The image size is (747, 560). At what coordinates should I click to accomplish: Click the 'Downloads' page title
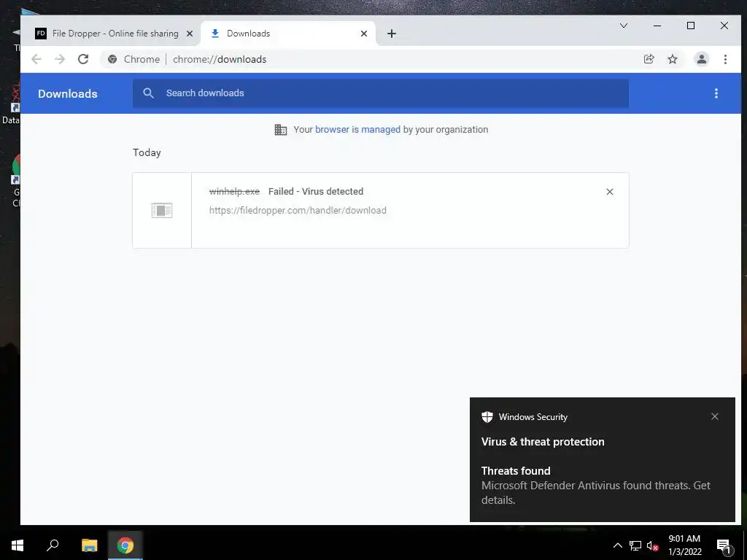pos(68,93)
